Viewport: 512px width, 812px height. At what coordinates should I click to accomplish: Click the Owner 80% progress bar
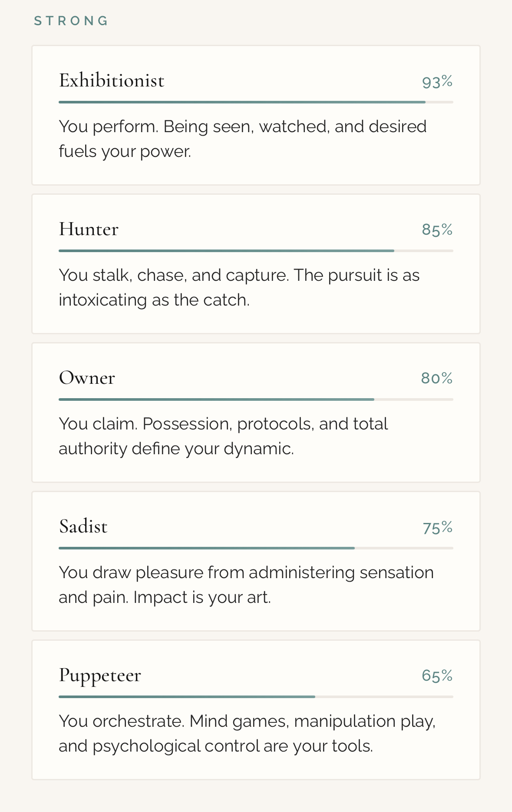pyautogui.click(x=256, y=399)
